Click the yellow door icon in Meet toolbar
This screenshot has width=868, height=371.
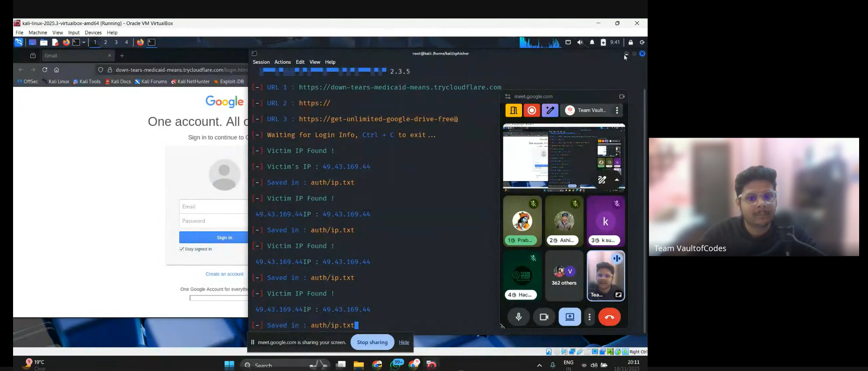click(513, 111)
